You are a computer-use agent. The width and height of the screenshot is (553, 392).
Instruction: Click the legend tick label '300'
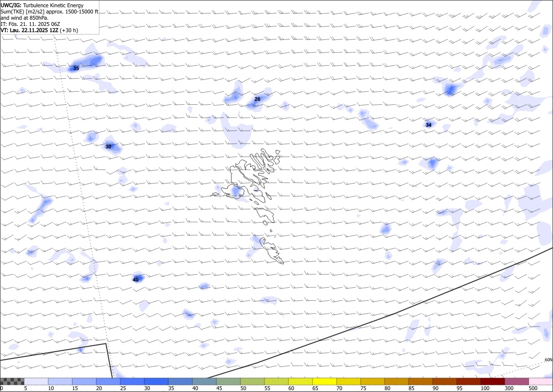509,388
